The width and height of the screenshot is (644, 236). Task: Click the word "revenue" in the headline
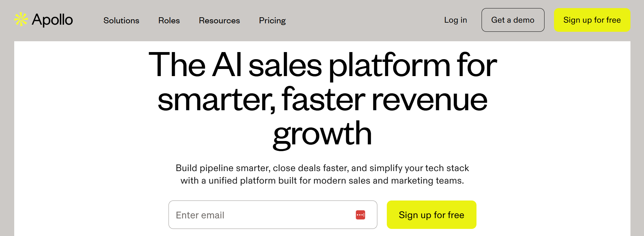(429, 100)
